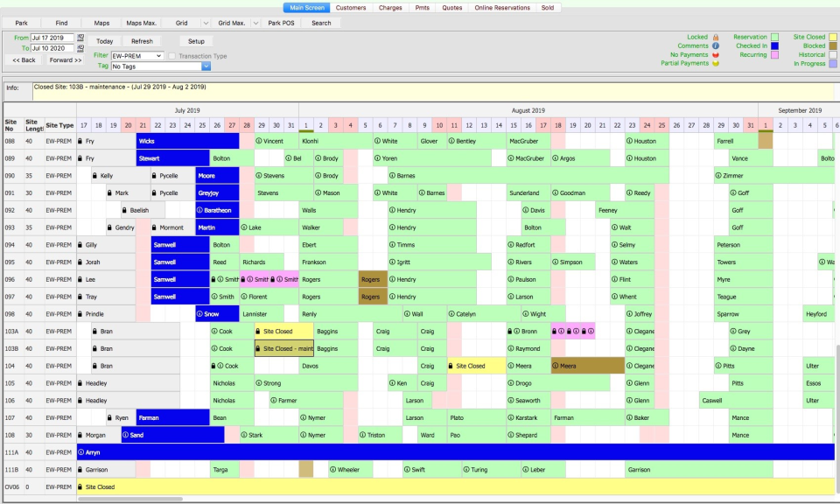Open the To date calendar picker icon
This screenshot has width=840, height=504.
point(81,48)
